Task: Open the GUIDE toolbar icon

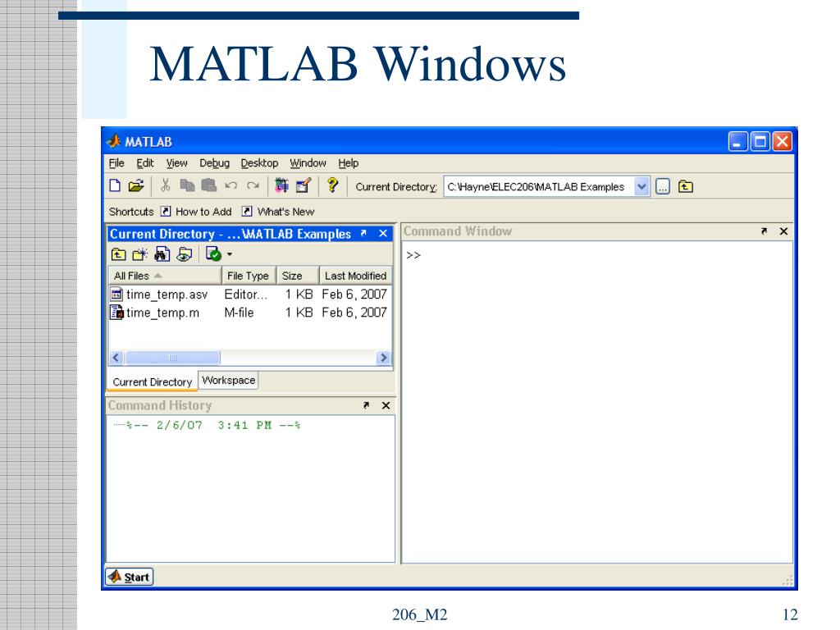Action: 304,185
